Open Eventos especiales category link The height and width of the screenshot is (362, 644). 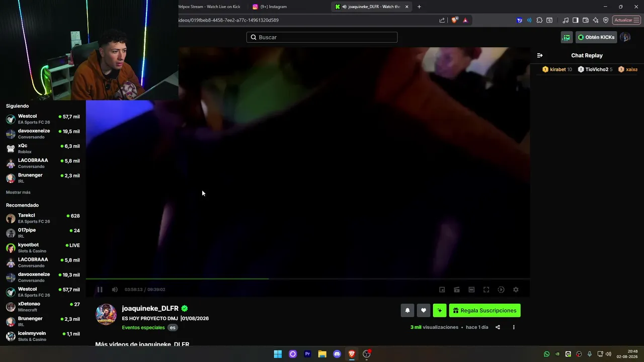pos(143,328)
